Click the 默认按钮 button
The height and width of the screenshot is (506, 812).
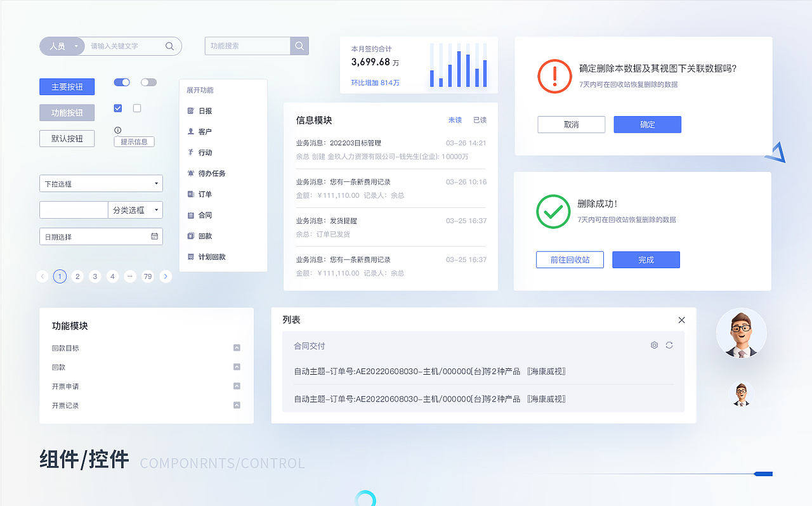coord(67,138)
